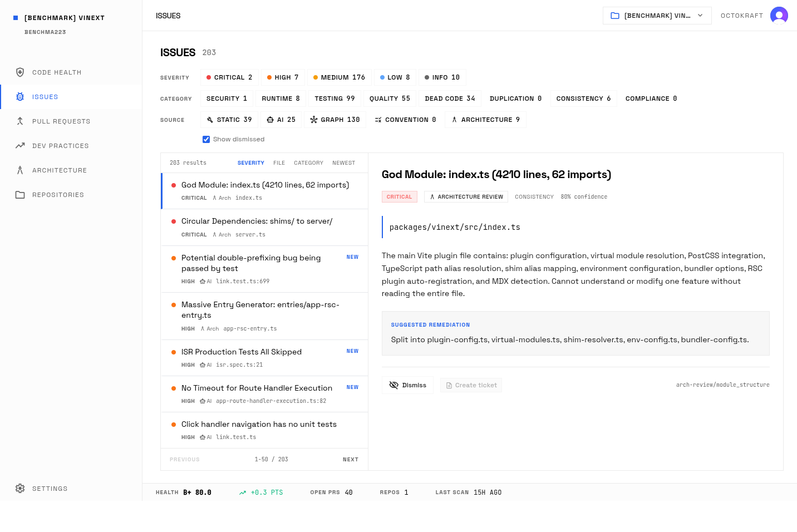Click the compass icon in Architecture Review tag
This screenshot has height=532, width=797.
(x=432, y=197)
